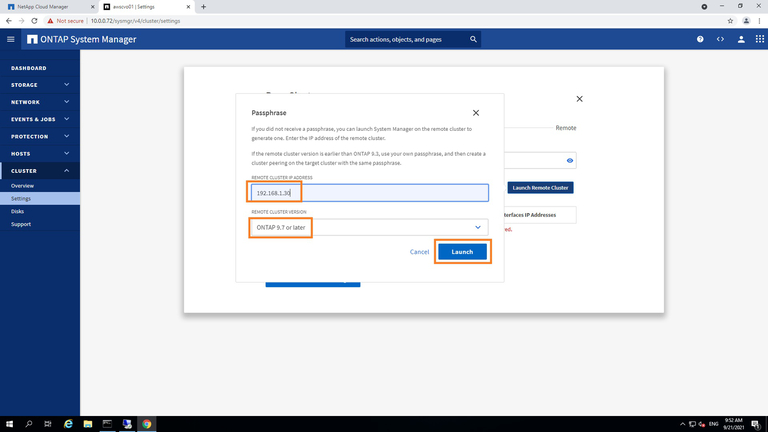
Task: Open Disks in the sidebar
Action: [19, 211]
